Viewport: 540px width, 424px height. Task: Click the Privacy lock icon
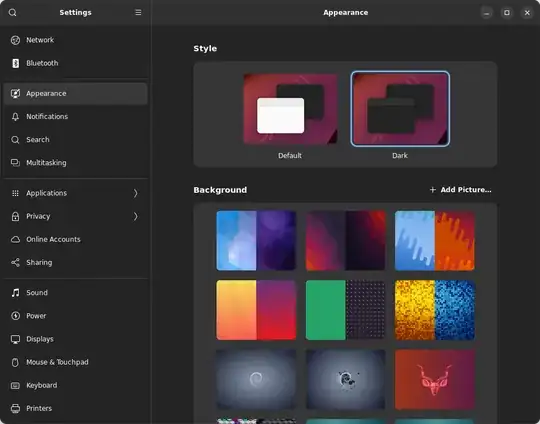click(x=15, y=216)
